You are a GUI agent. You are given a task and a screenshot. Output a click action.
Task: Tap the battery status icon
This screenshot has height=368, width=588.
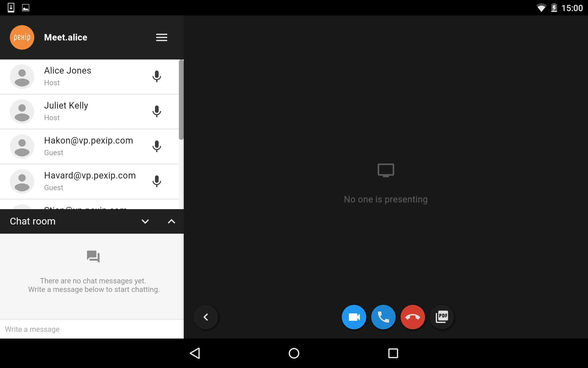554,8
